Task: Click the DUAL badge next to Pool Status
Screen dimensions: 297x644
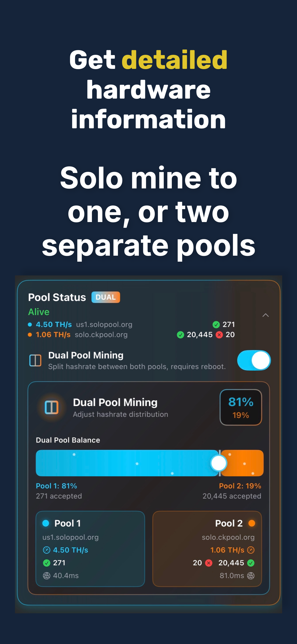Action: (x=106, y=297)
